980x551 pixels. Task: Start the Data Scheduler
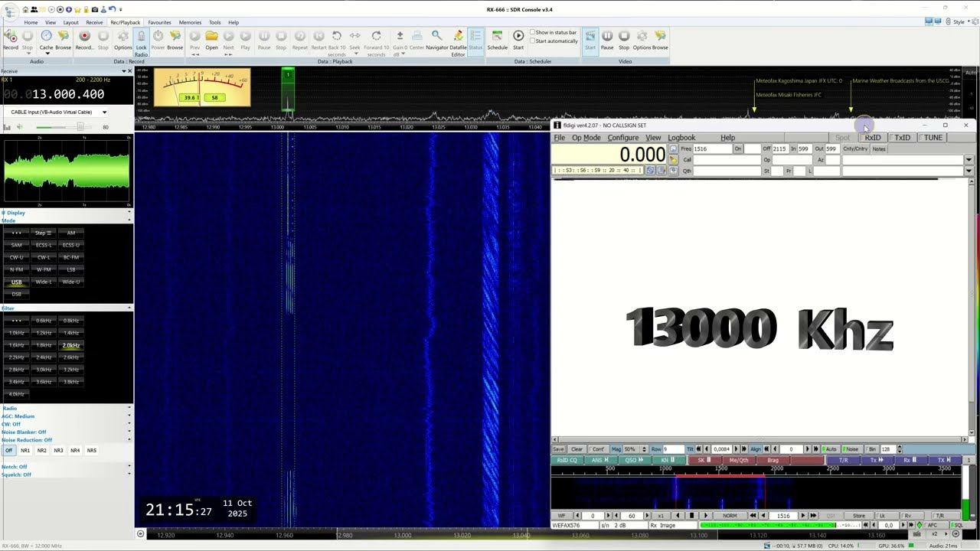(x=518, y=36)
